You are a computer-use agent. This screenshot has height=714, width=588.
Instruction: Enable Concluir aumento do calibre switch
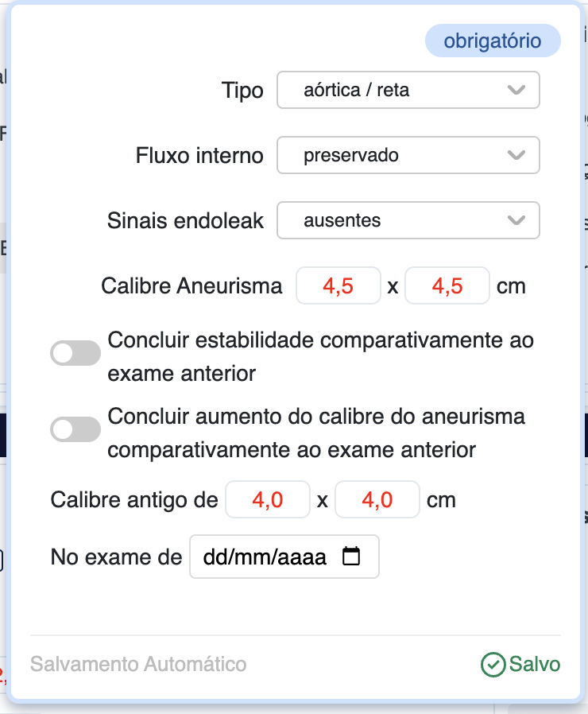(x=75, y=429)
